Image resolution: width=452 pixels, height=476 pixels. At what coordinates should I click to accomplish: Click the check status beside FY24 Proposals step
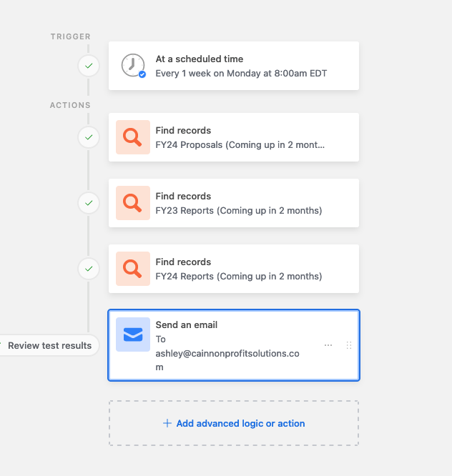coord(89,137)
